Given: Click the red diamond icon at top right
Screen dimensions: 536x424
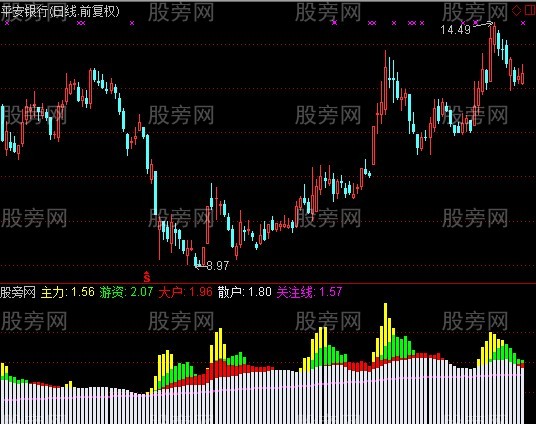Looking at the screenshot, I should [x=516, y=11].
